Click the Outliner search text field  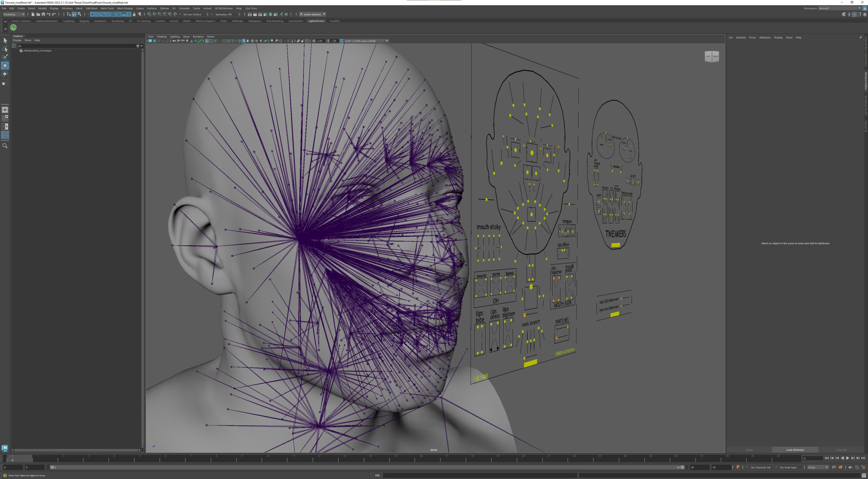pyautogui.click(x=76, y=46)
